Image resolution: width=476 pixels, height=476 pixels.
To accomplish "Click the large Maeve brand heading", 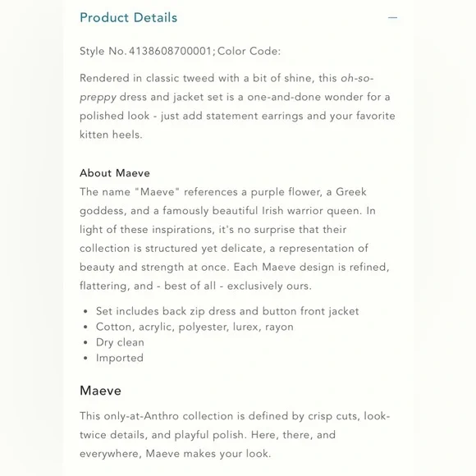I will click(100, 391).
